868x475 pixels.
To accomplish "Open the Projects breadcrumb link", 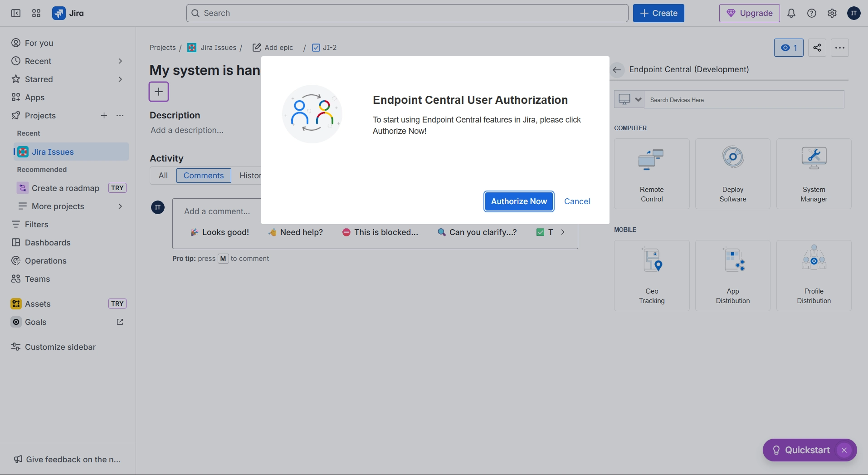I will point(162,48).
